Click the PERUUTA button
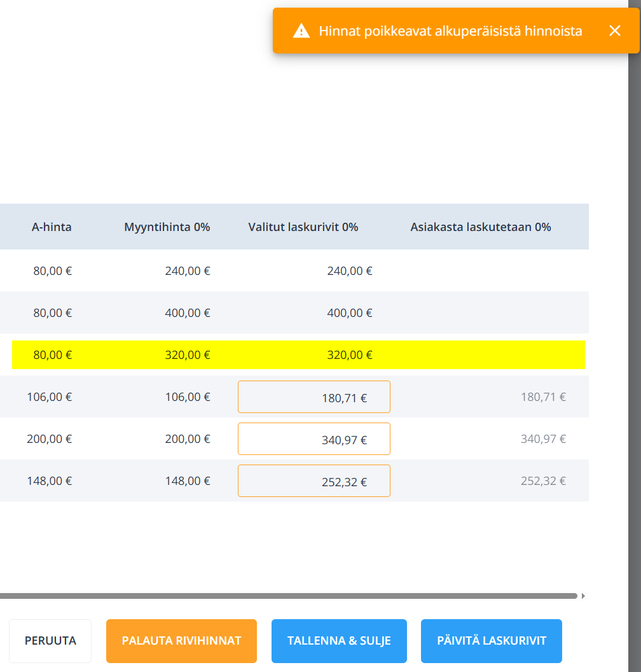This screenshot has width=641, height=672. [50, 641]
